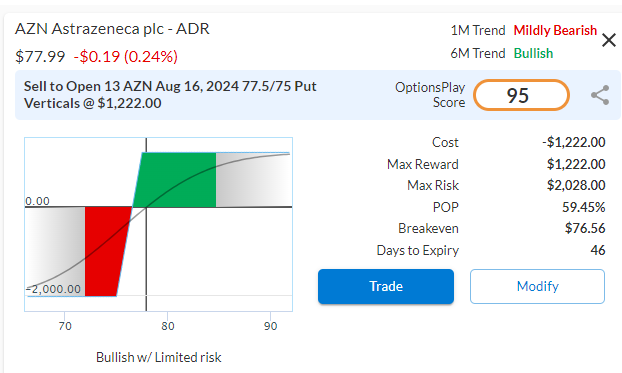The height and width of the screenshot is (373, 622).
Task: Open the Modify strategy button
Action: 537,286
